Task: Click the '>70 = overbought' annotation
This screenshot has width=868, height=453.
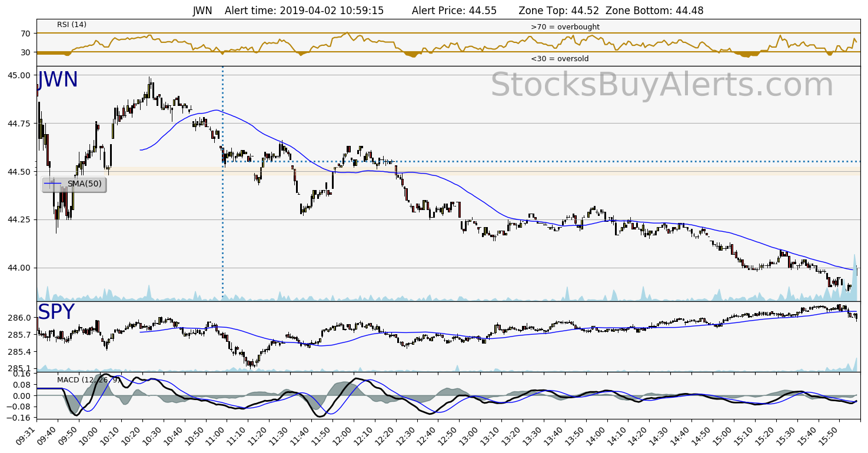Action: pos(565,27)
